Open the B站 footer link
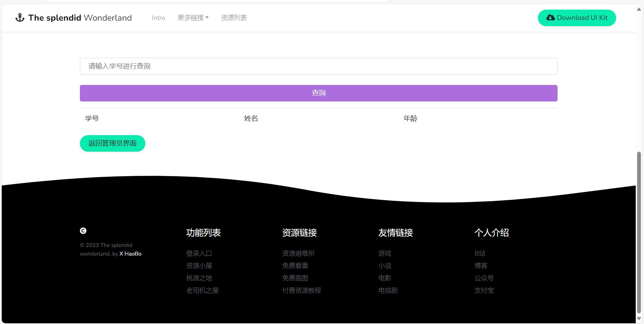The width and height of the screenshot is (644, 324). pos(480,253)
